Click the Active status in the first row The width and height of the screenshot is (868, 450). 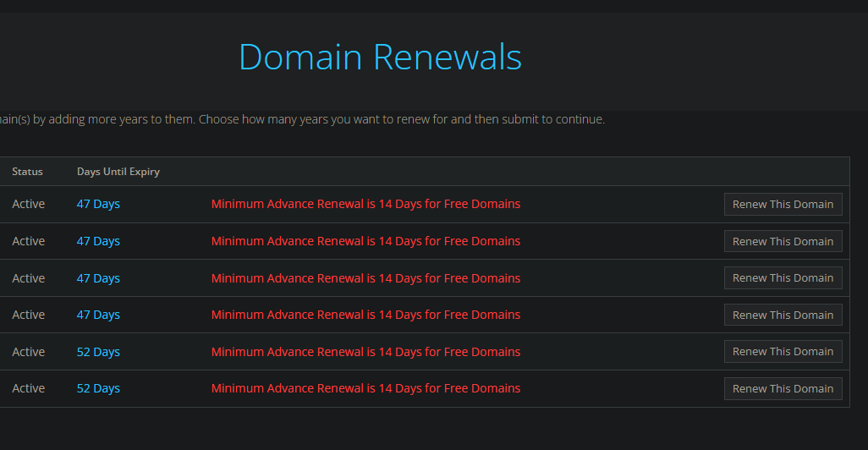click(x=29, y=204)
